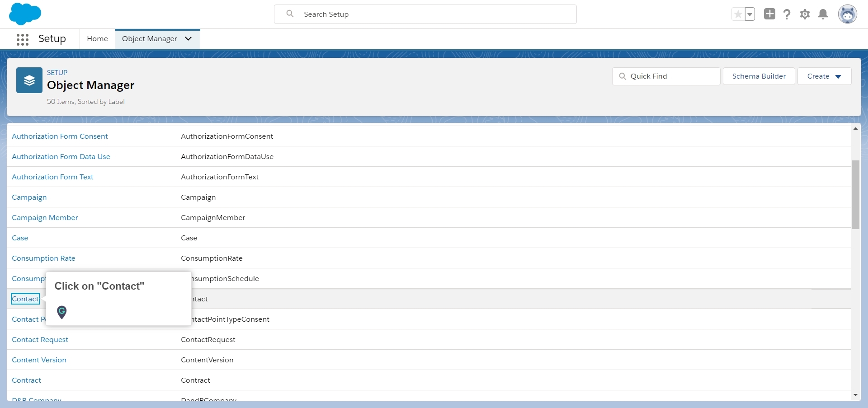Viewport: 868px width, 408px height.
Task: Click the SETUP breadcrumb label
Action: pyautogui.click(x=57, y=73)
